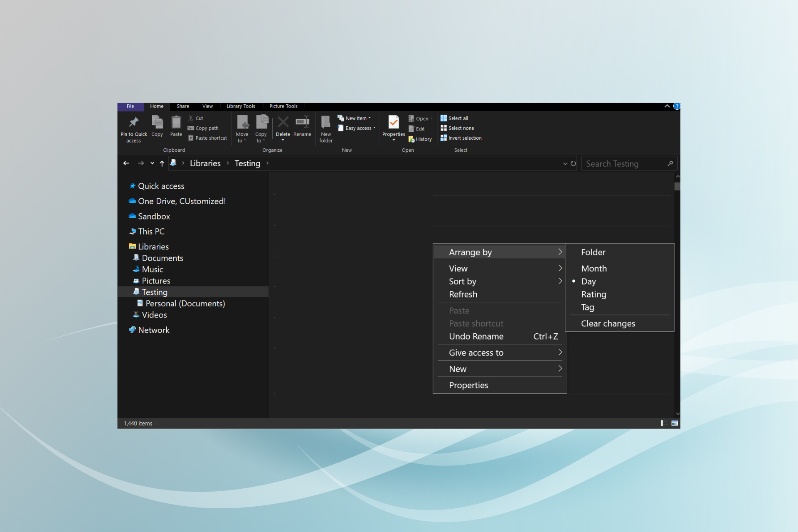Expand the Sort by submenu
The image size is (798, 532).
[x=462, y=281]
